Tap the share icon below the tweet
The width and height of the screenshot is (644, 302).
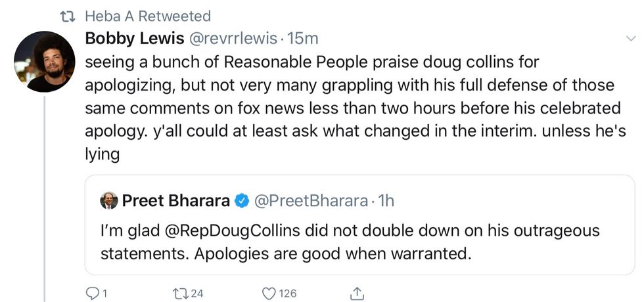[x=357, y=293]
